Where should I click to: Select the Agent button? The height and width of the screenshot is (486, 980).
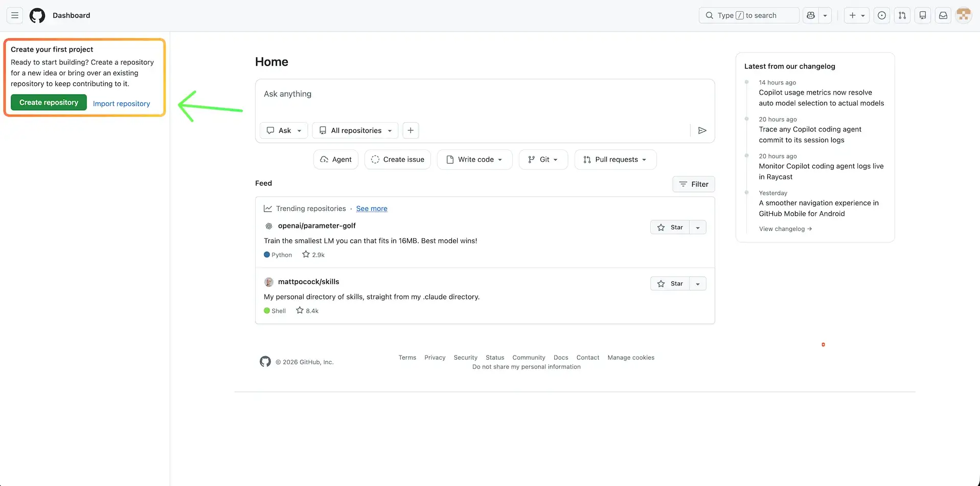pos(336,160)
